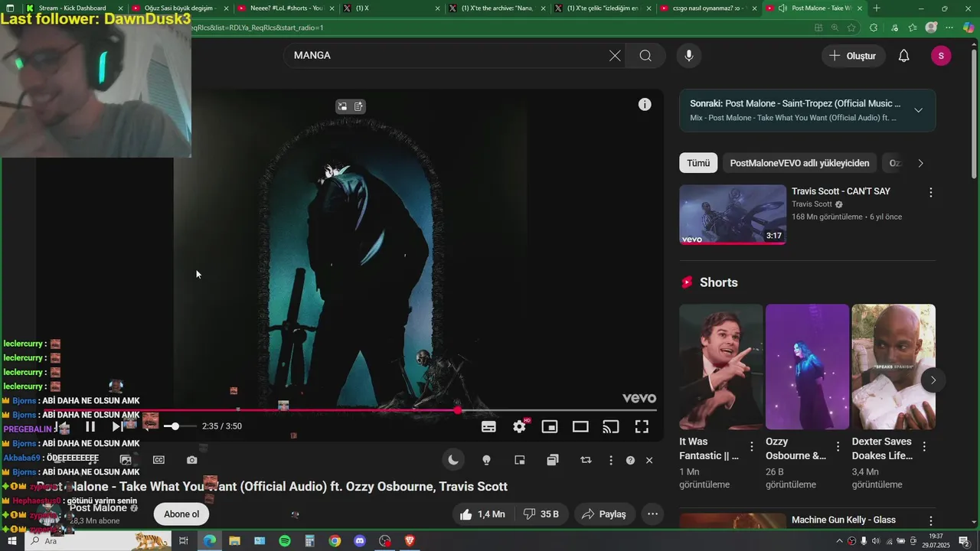Select the PostMaloneVEVO adlı yükleyiciden chip
The width and height of the screenshot is (980, 551).
tap(799, 163)
